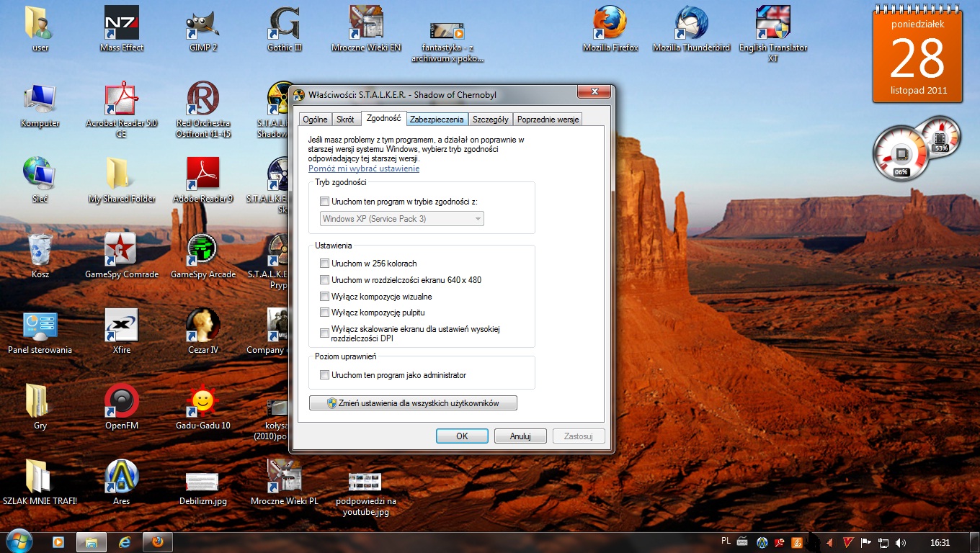The height and width of the screenshot is (553, 980).
Task: Switch to the Skrót tab
Action: click(345, 120)
